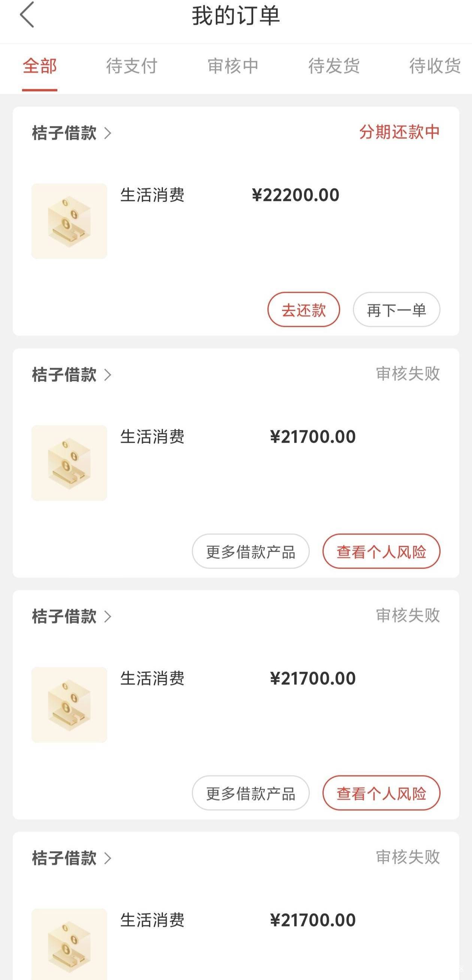Image resolution: width=472 pixels, height=980 pixels.
Task: Select the 审核中 tab
Action: (233, 66)
